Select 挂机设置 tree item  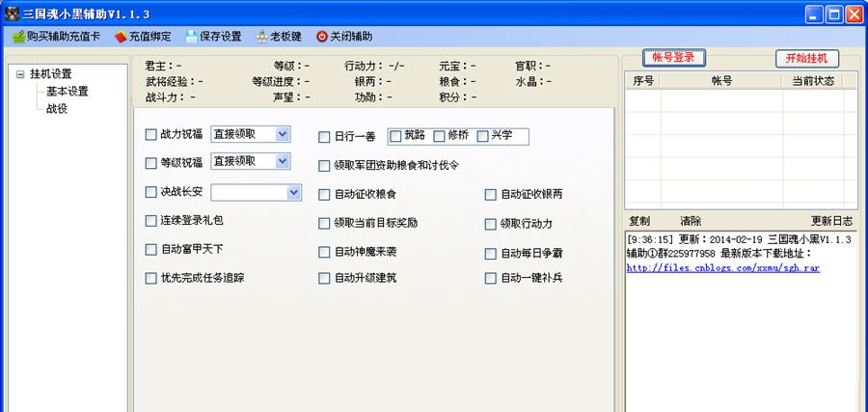tap(51, 73)
